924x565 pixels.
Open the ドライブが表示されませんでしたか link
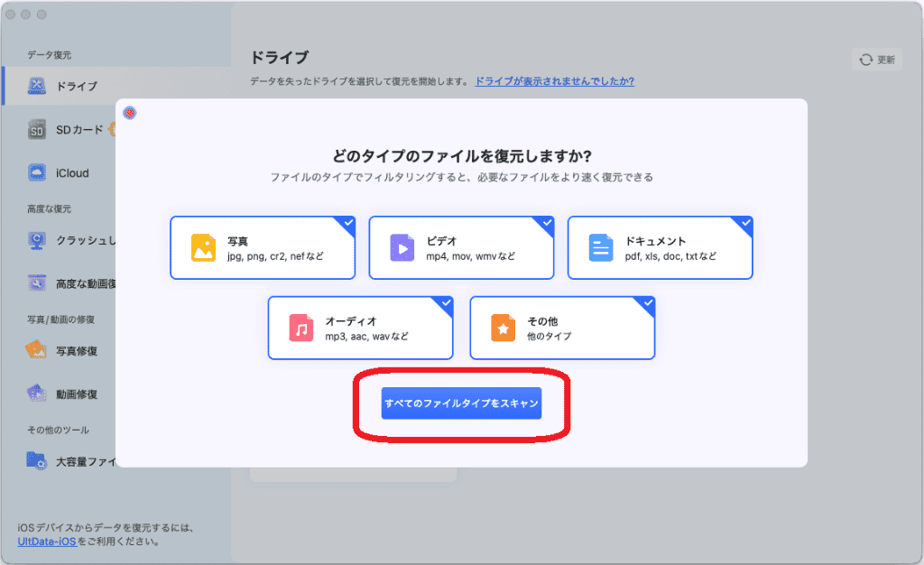coord(553,80)
